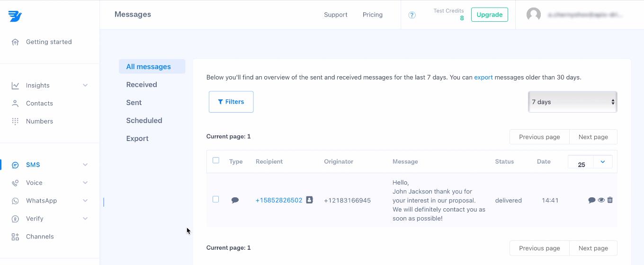
Task: Switch to the Sent tab
Action: pos(134,103)
